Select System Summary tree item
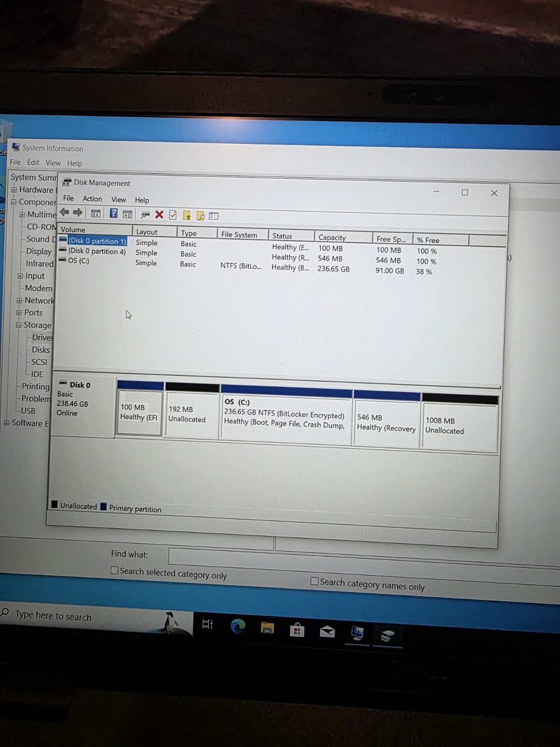The height and width of the screenshot is (747, 560). [34, 177]
